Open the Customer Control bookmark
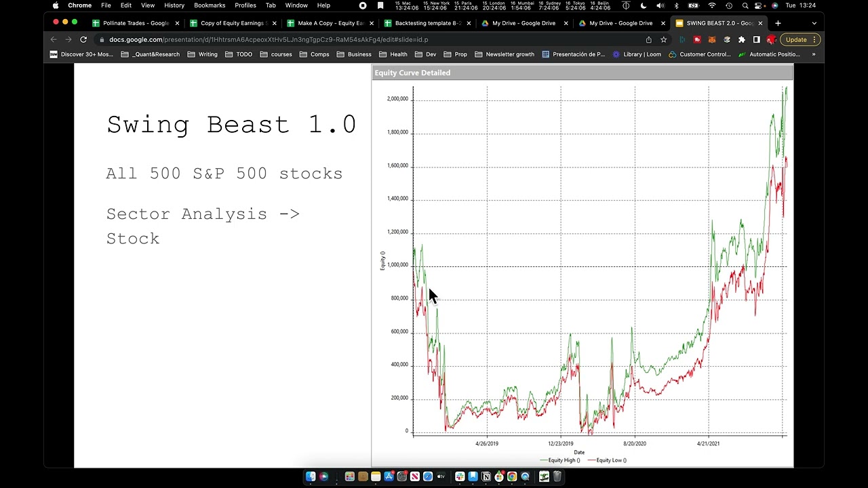Screen dimensions: 868x488 (x=699, y=54)
